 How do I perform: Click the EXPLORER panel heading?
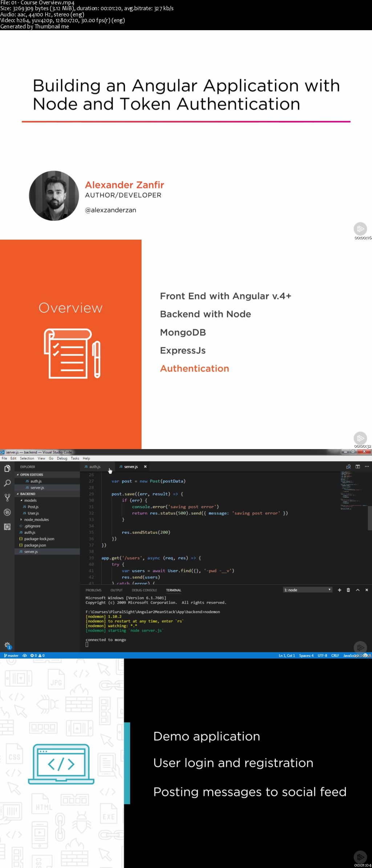point(28,467)
